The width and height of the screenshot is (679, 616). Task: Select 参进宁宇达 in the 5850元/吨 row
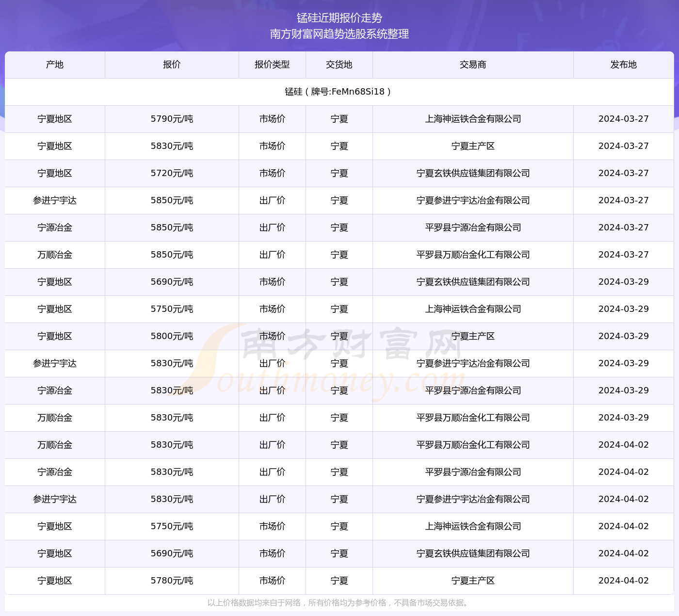tap(55, 200)
